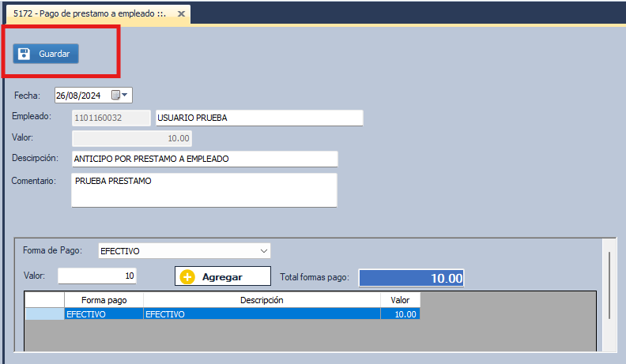Select the 5172 Pago de prestamo tab
This screenshot has width=626, height=364.
pyautogui.click(x=89, y=14)
